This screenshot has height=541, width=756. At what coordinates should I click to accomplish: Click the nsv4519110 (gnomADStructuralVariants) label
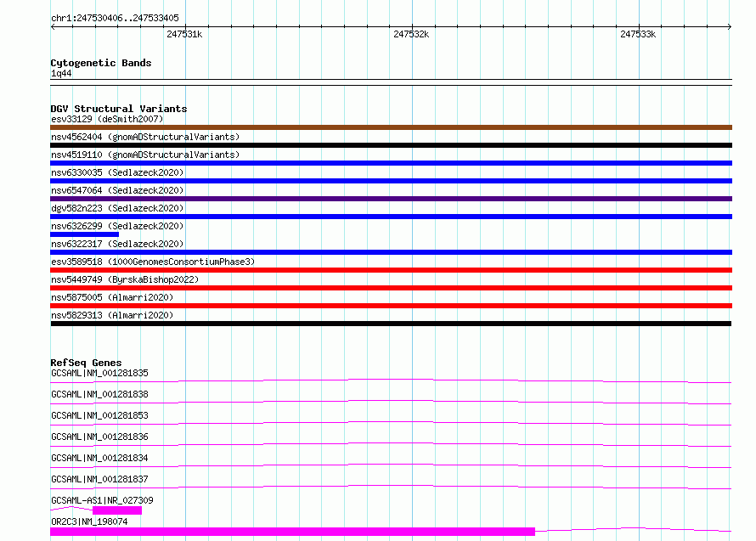pyautogui.click(x=145, y=155)
